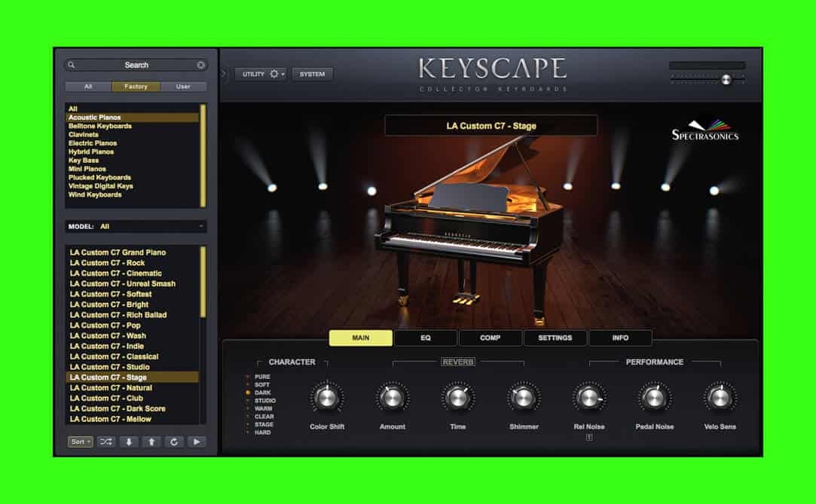Switch to the MAIN tab
This screenshot has width=816, height=504.
(361, 338)
